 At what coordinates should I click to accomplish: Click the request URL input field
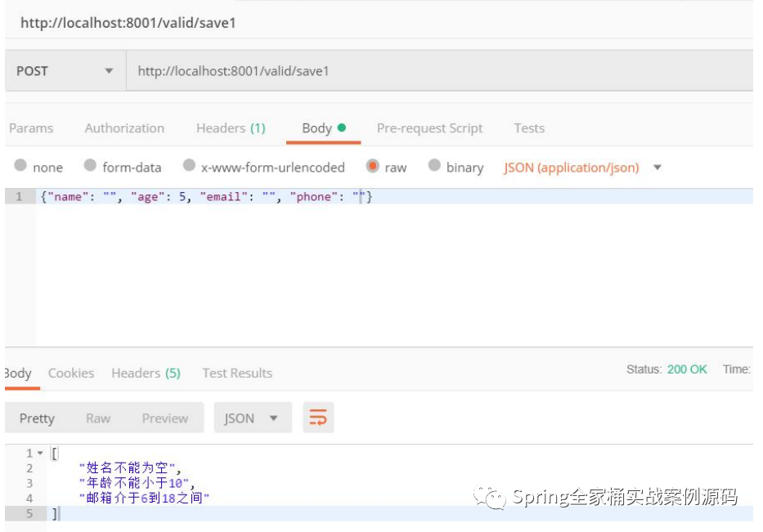click(x=440, y=71)
